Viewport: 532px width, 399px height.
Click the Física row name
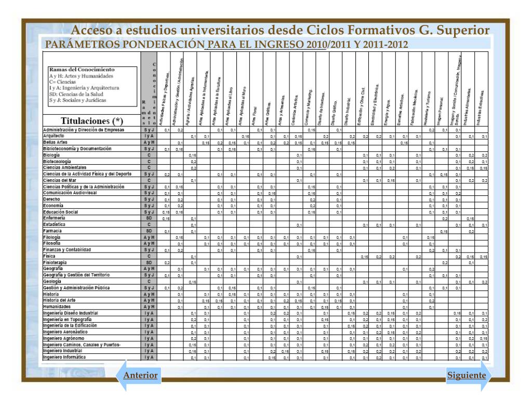(x=49, y=256)
